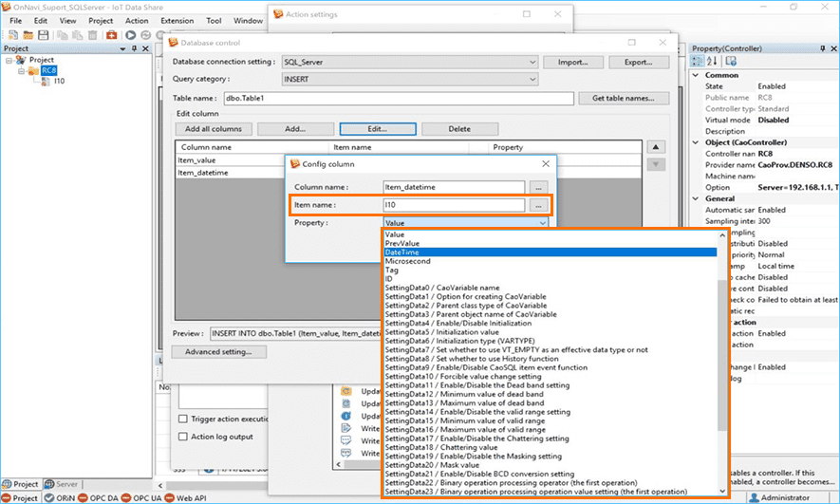
Task: Open the Extension menu
Action: point(177,20)
